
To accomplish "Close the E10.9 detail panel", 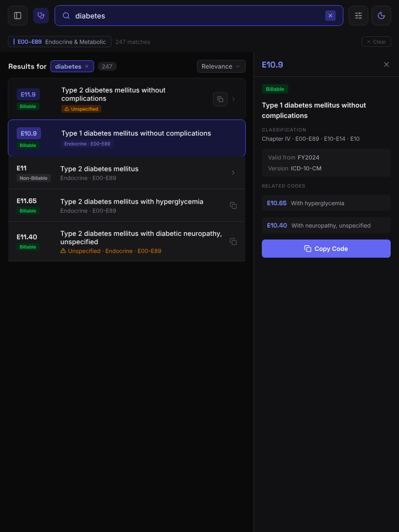I will coord(387,64).
